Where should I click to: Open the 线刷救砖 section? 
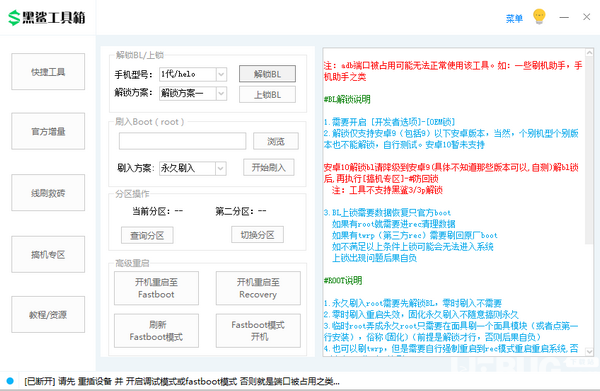tap(48, 192)
